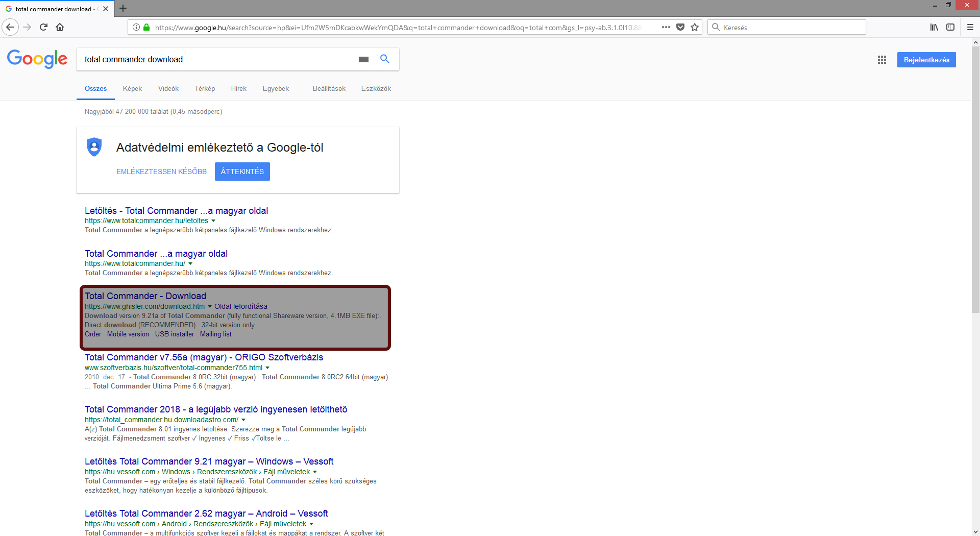The image size is (980, 536).
Task: Click the Firefox back navigation arrow
Action: [x=10, y=27]
